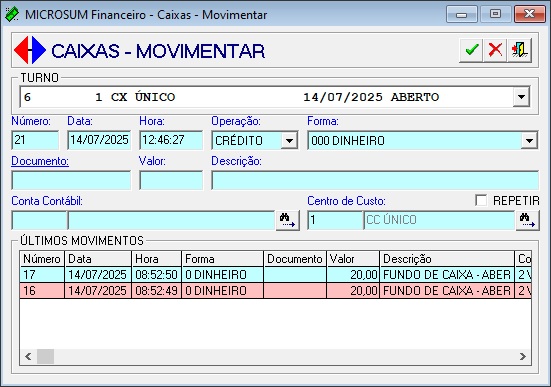
Task: Click the Conta Contábil description field
Action: 171,220
